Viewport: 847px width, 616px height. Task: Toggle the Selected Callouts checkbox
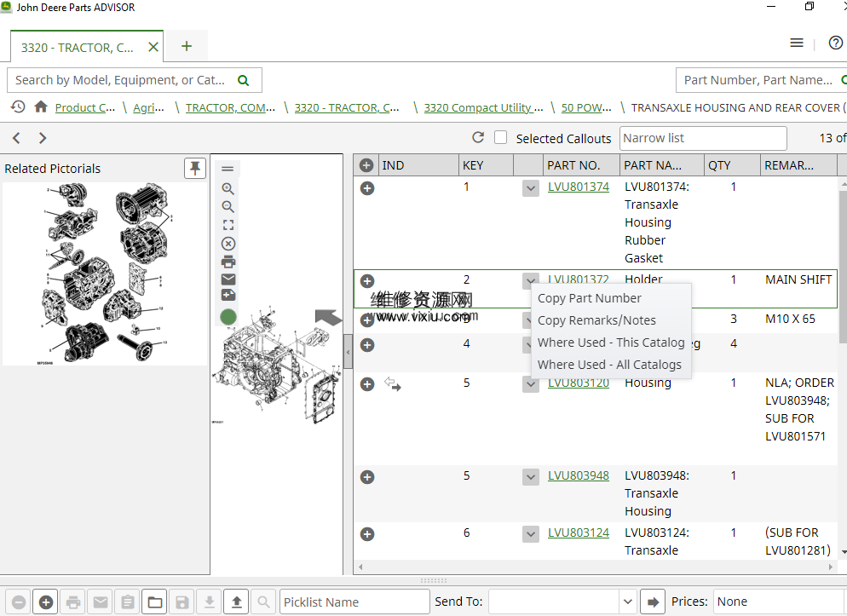[501, 138]
